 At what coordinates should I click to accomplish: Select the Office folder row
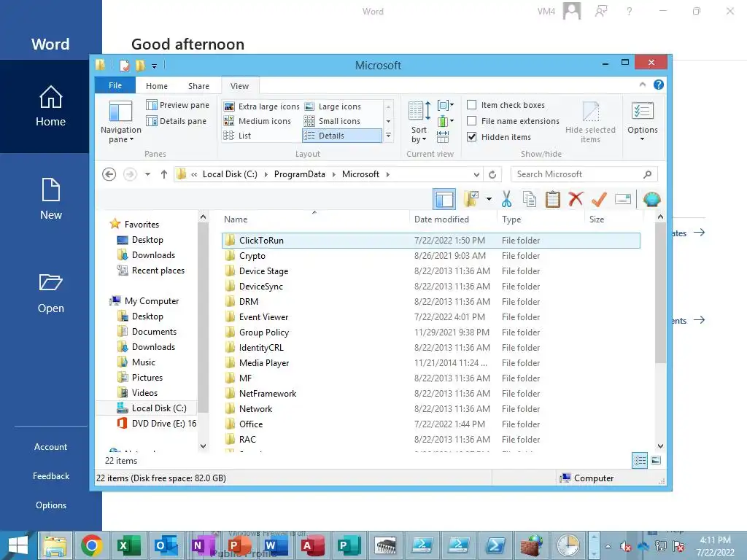click(430, 424)
